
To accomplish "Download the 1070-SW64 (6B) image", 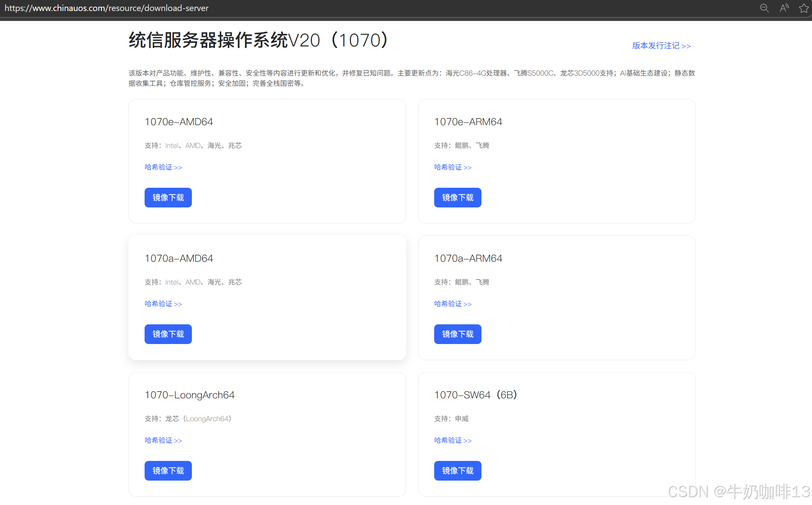I will pyautogui.click(x=457, y=471).
